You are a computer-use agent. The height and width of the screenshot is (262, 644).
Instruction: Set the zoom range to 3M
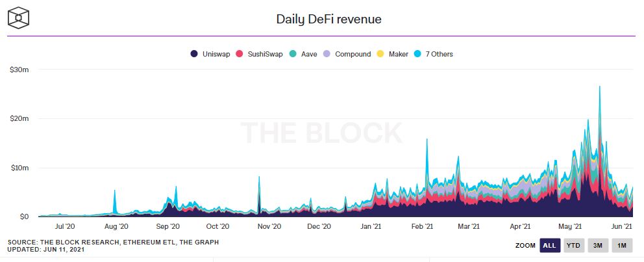[597, 245]
